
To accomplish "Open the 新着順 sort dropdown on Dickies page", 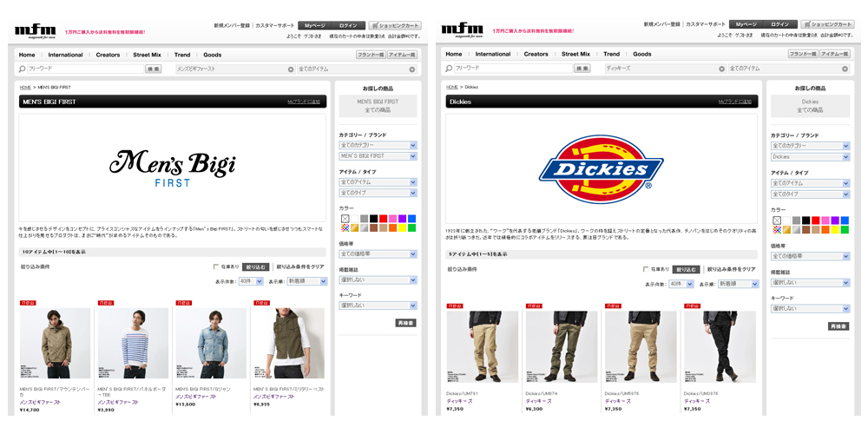I will (x=739, y=284).
